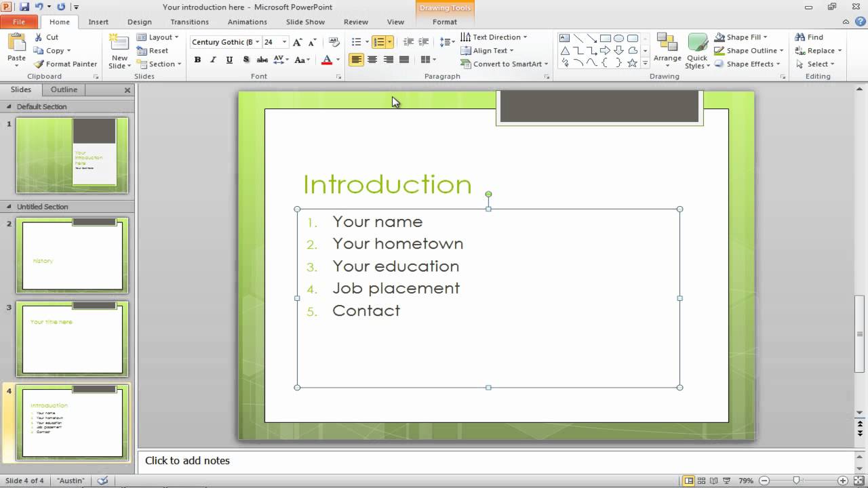This screenshot has width=868, height=488.
Task: Decrease the list indent level
Action: (x=408, y=42)
